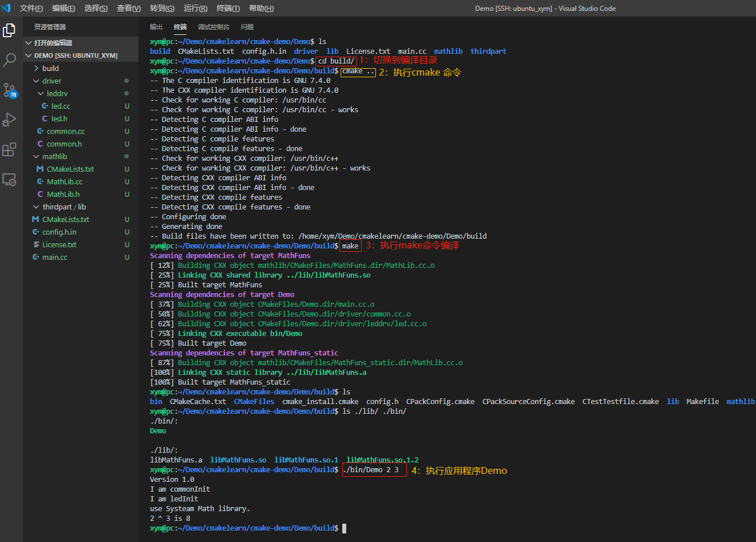Click the config.h.in file icon
The image size is (756, 542).
pyautogui.click(x=35, y=232)
